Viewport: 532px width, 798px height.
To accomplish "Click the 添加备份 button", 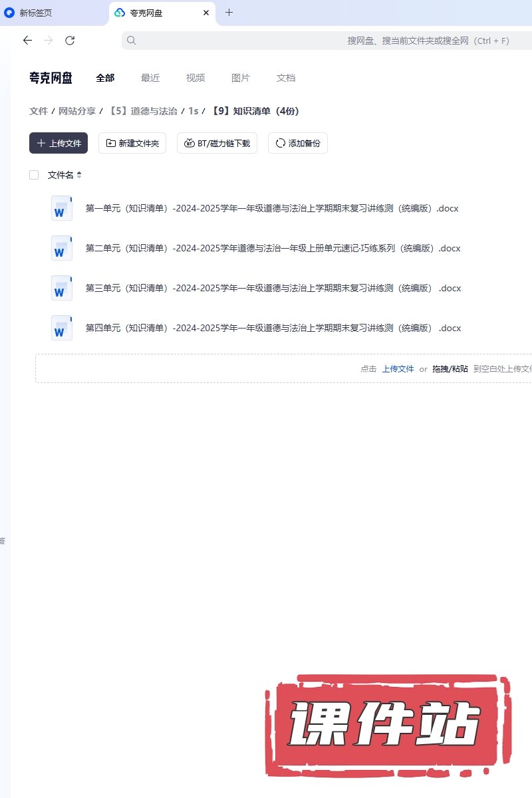I will (x=297, y=143).
